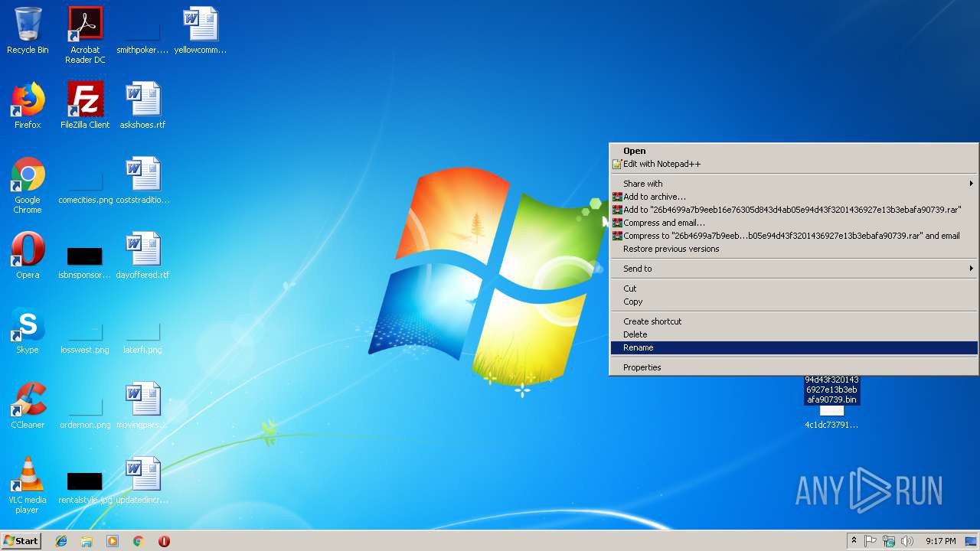Screen dimensions: 980x551
Task: Show hidden system tray icons
Action: tap(854, 541)
